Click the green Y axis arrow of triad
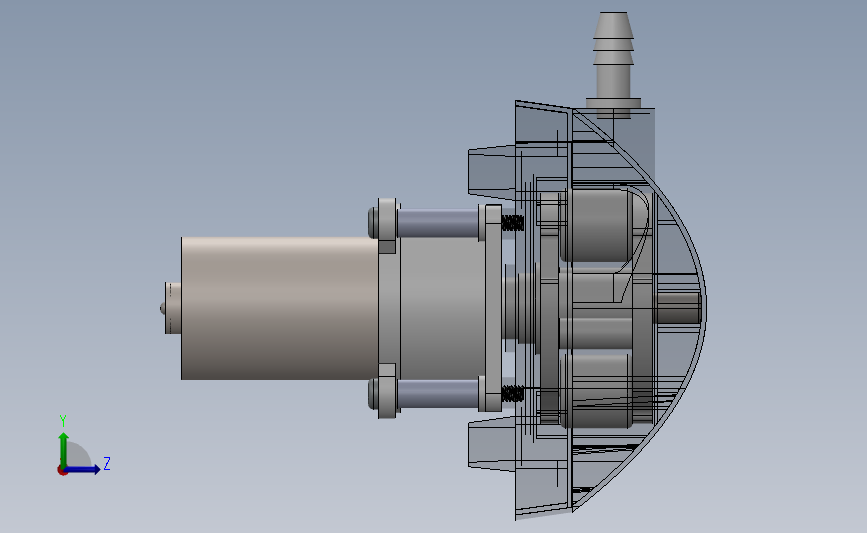Image resolution: width=867 pixels, height=533 pixels. point(64,450)
